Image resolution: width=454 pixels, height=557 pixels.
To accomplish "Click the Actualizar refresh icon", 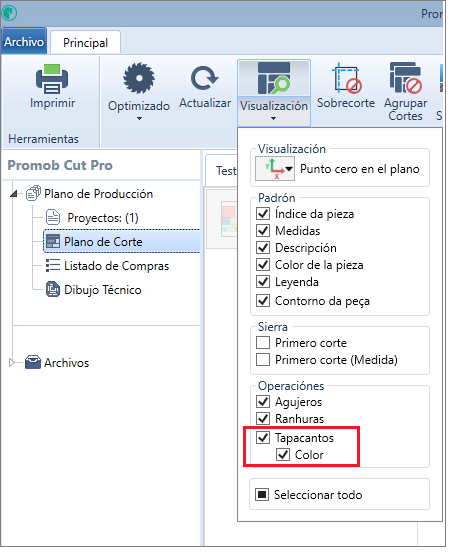I will coord(204,78).
